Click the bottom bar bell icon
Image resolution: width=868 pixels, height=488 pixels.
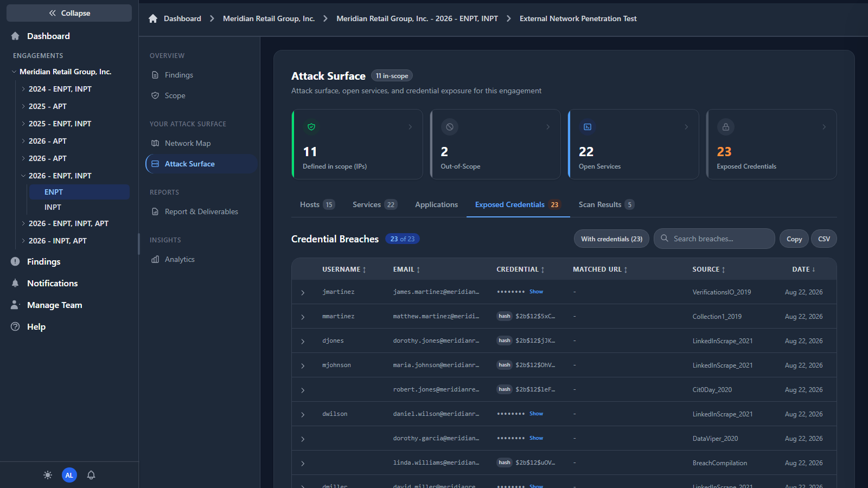tap(91, 475)
